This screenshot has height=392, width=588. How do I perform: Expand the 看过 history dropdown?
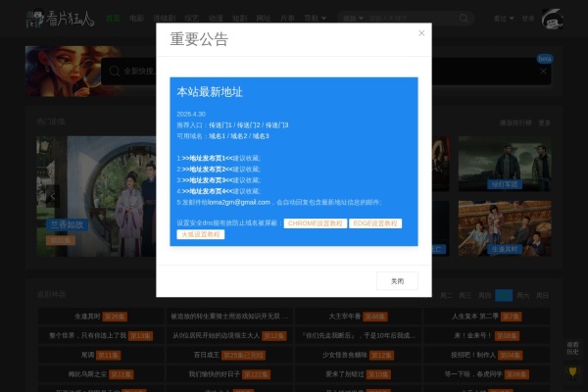click(504, 19)
